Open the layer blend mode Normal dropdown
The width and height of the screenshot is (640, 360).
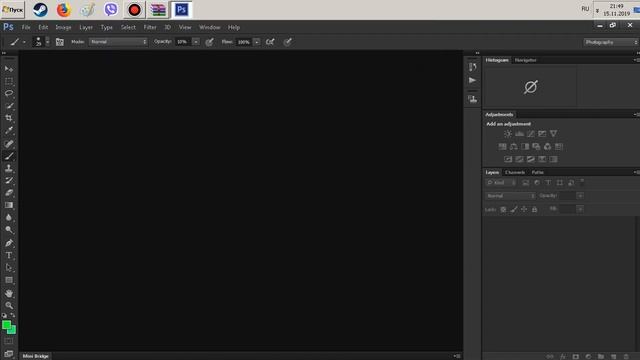pos(510,196)
